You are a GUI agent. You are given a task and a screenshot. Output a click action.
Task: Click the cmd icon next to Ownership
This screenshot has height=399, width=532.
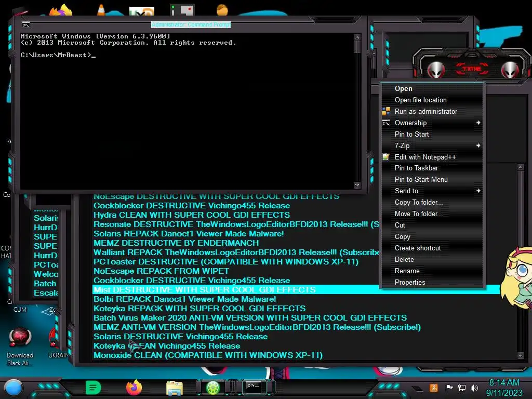pyautogui.click(x=386, y=123)
